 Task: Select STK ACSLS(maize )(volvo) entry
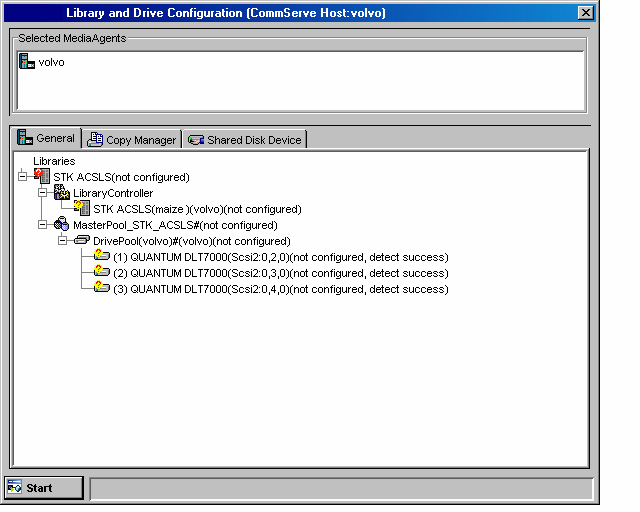(197, 209)
